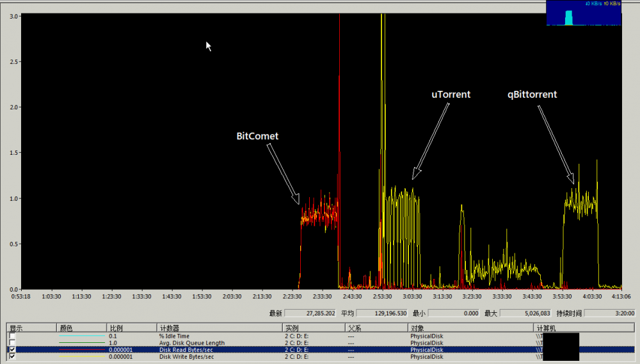Select the Disk Read Bytes/sec counter name
640x364 pixels.
coord(186,350)
